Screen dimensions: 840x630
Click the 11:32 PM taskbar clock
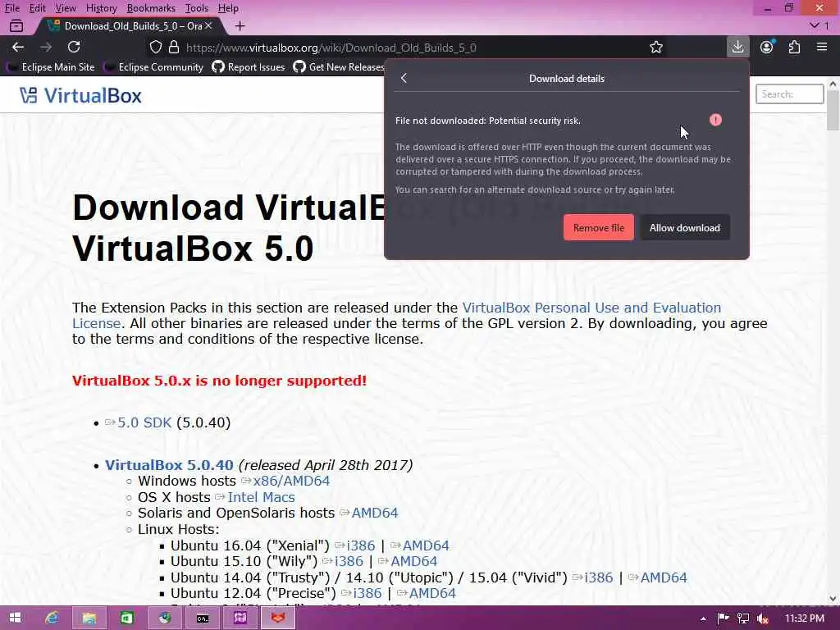pos(804,619)
